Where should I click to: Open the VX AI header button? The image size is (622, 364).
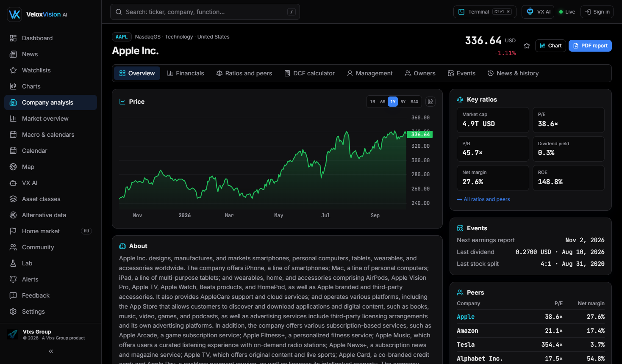(x=538, y=12)
